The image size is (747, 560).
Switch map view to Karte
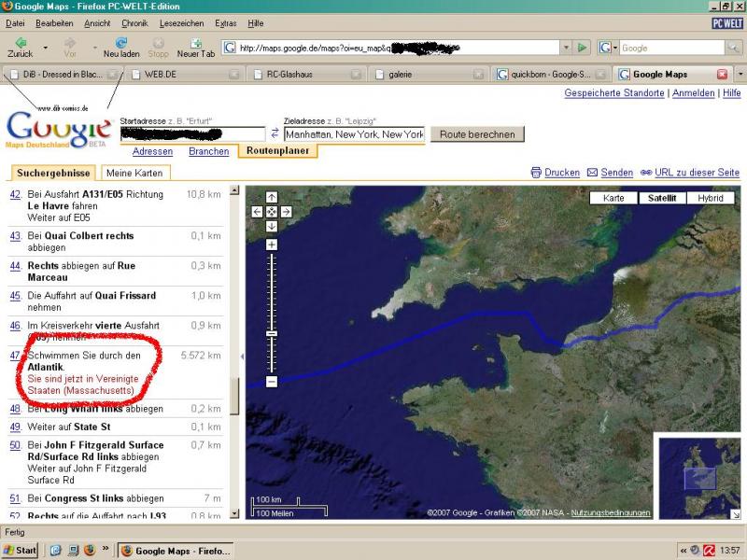pos(613,198)
